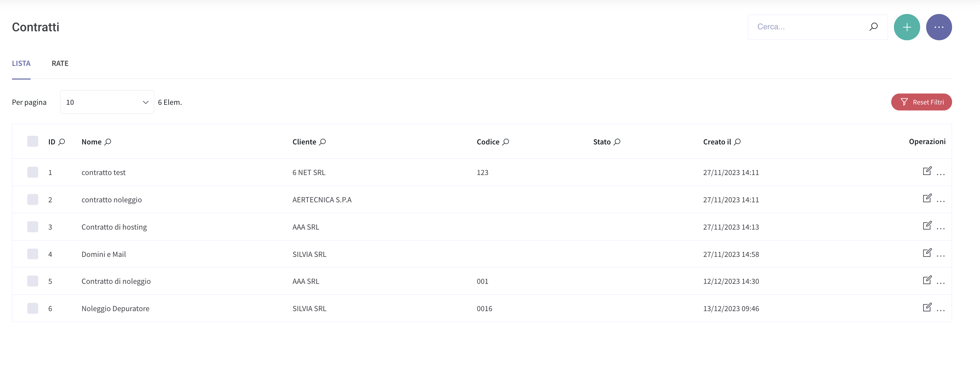This screenshot has height=386, width=980.
Task: Switch to the LISTA tab
Action: (x=21, y=63)
